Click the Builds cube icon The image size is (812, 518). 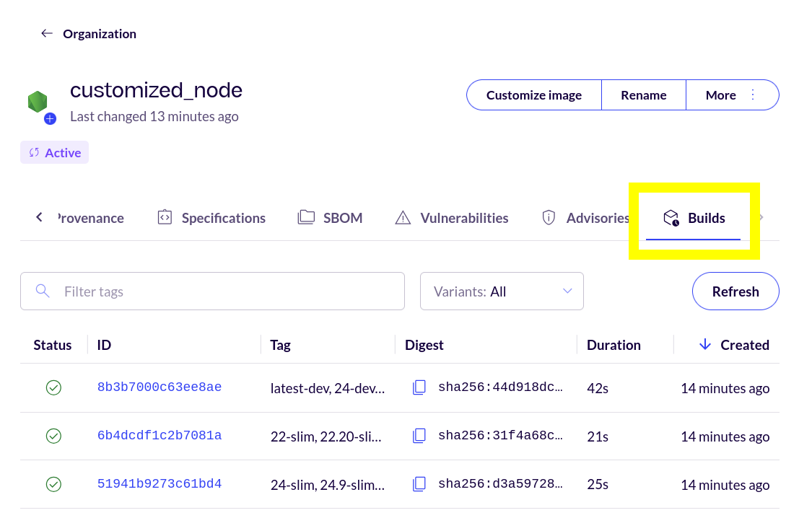coord(672,217)
